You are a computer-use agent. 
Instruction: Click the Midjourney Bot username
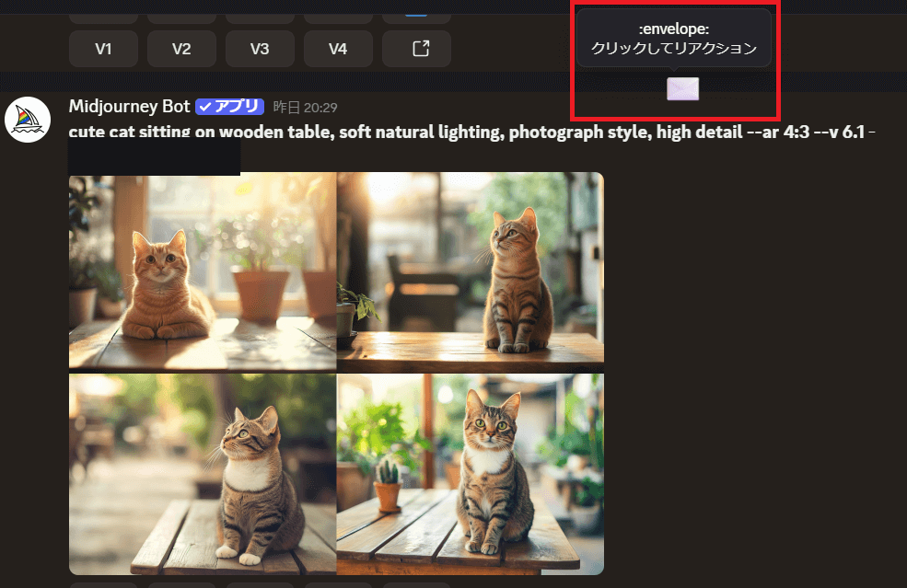[x=129, y=107]
